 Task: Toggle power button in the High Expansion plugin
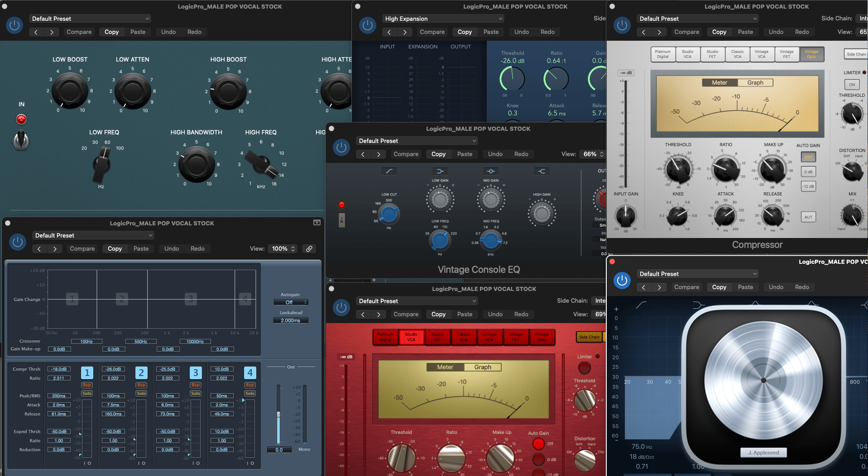[368, 25]
